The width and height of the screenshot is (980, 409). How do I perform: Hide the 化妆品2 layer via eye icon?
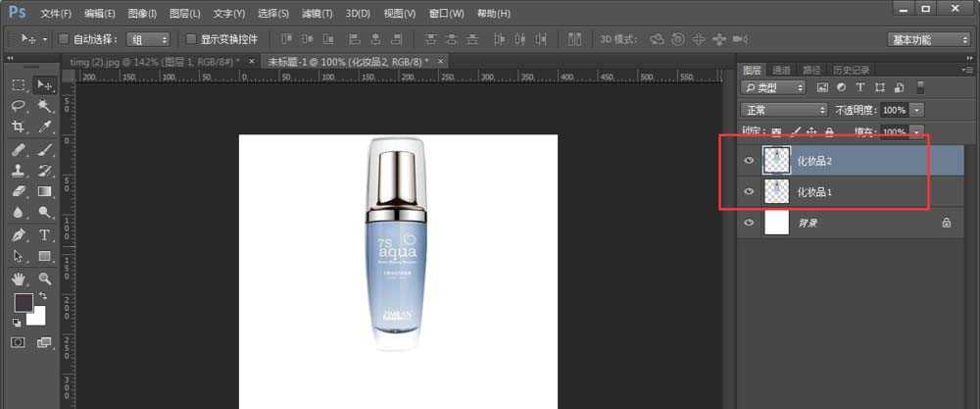(x=750, y=161)
